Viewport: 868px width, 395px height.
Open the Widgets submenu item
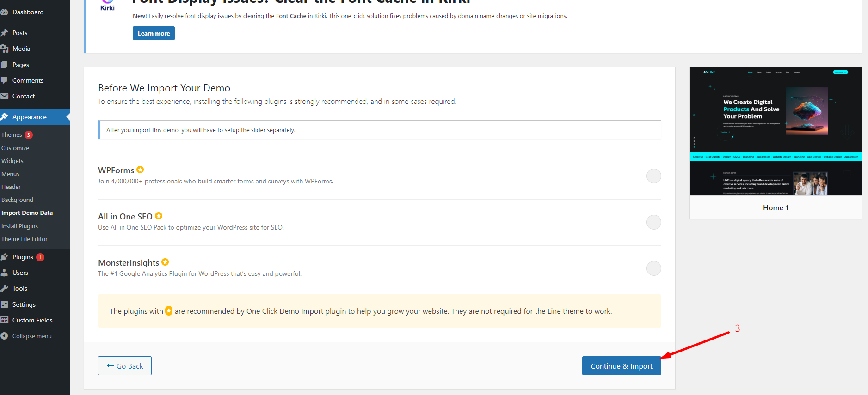(12, 161)
